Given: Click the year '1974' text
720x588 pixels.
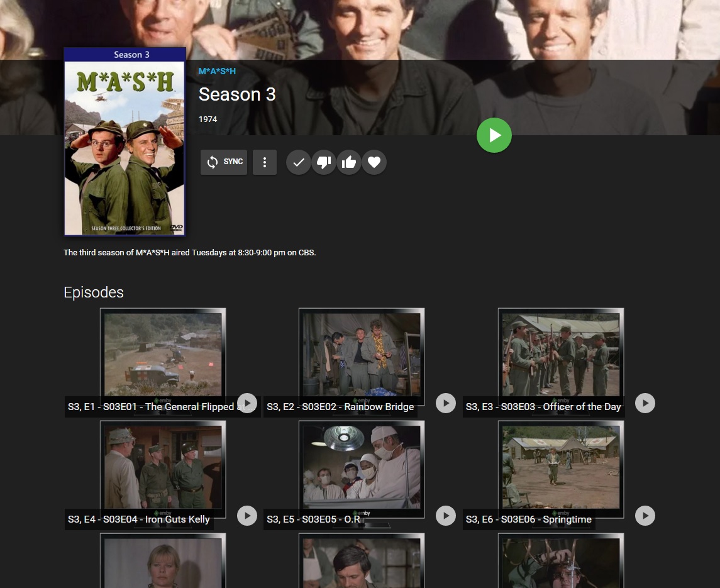Looking at the screenshot, I should pos(208,119).
